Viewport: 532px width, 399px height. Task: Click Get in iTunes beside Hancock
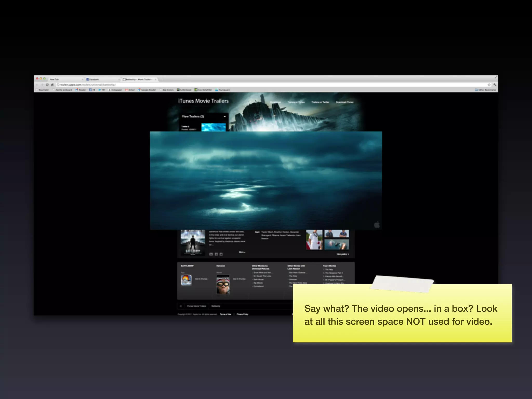click(x=240, y=279)
